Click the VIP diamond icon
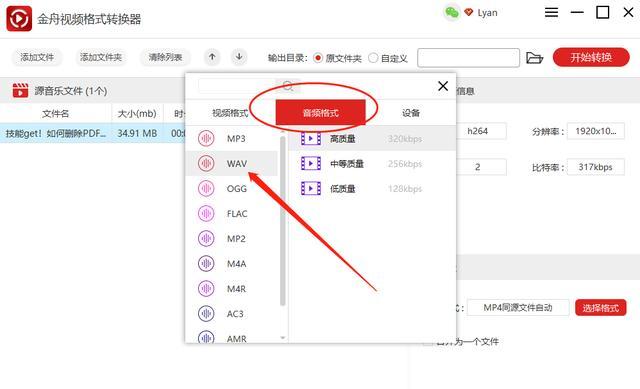The image size is (640, 389). click(469, 13)
